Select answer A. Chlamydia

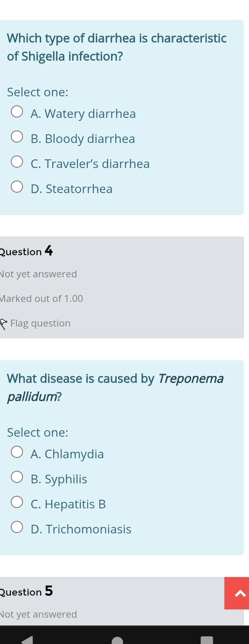(16, 452)
